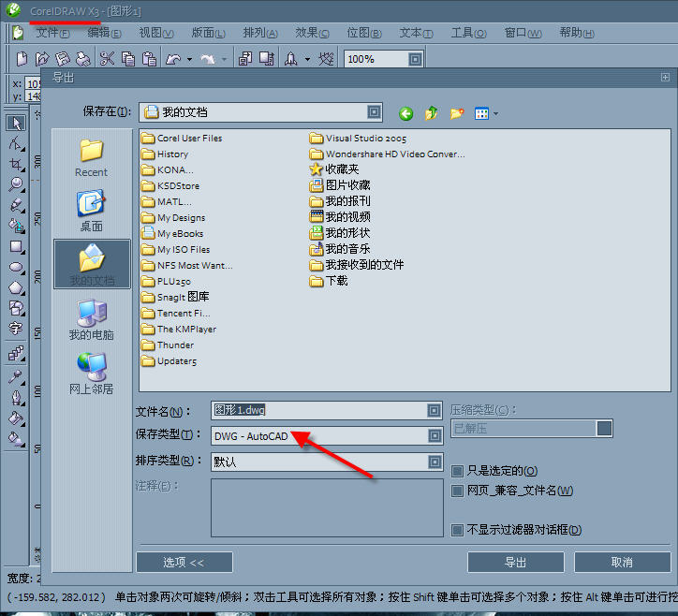The image size is (678, 616).
Task: Open Recent places in sidebar
Action: tap(91, 158)
